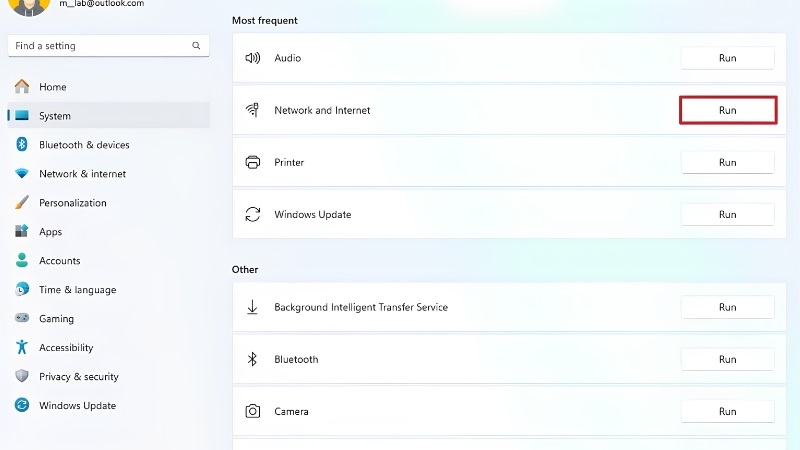The width and height of the screenshot is (800, 450).
Task: Click the Camera troubleshooter icon
Action: click(253, 411)
